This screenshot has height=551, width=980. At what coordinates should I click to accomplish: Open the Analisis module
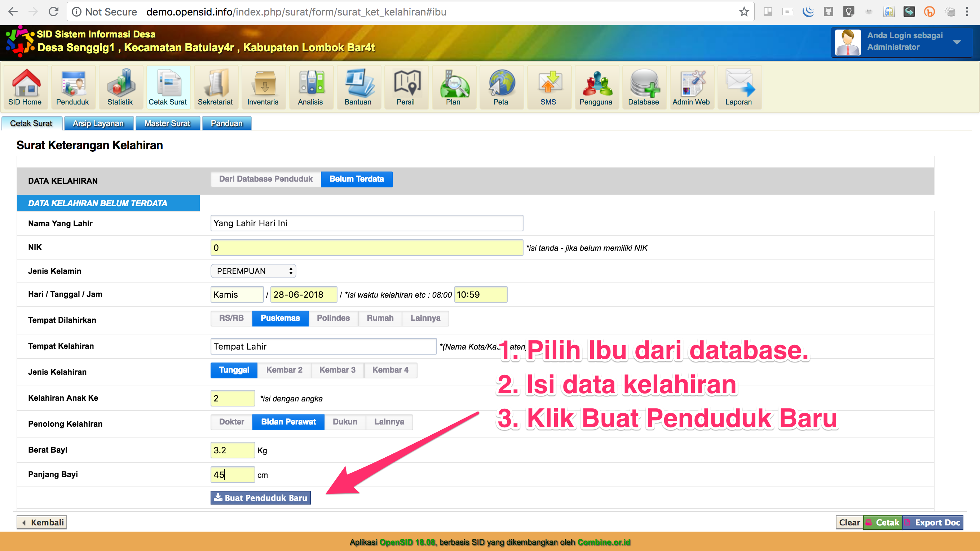click(311, 87)
